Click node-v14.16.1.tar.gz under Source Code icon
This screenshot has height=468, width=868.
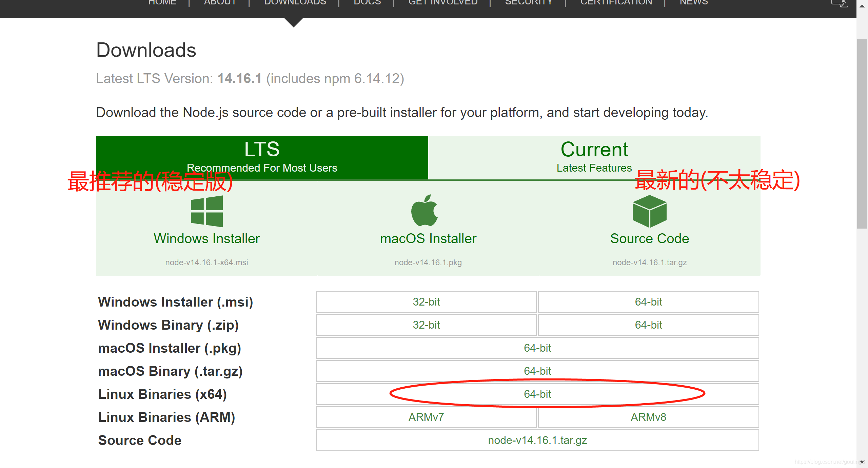650,262
